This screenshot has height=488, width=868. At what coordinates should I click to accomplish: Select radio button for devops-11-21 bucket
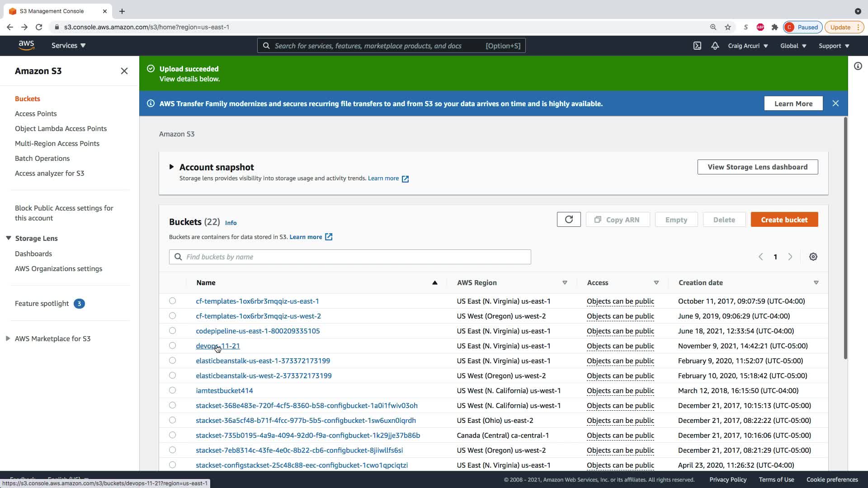click(x=172, y=346)
